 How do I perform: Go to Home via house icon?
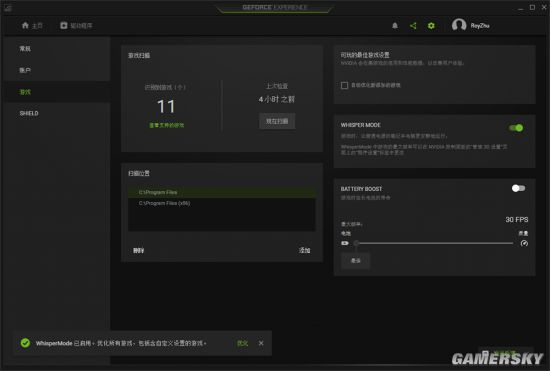[x=25, y=25]
